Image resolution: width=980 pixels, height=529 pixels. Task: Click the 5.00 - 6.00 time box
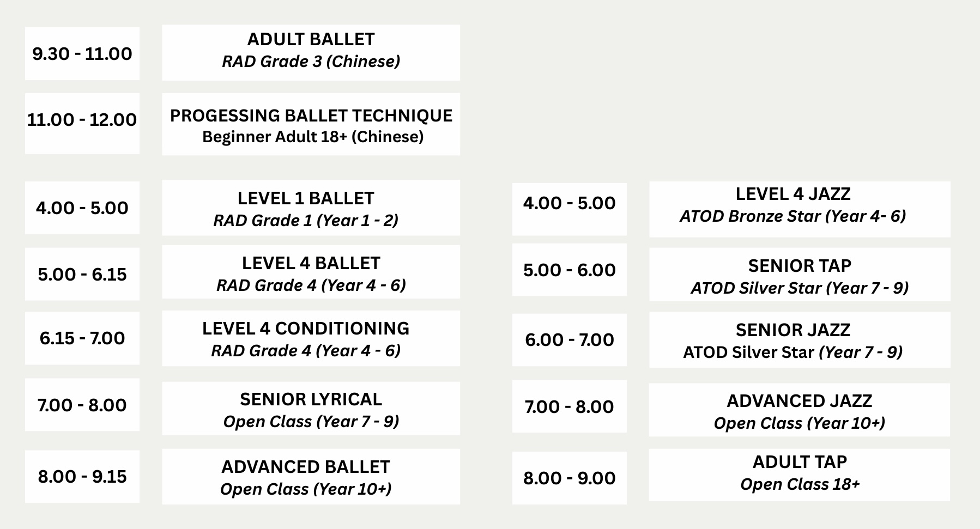tap(570, 270)
